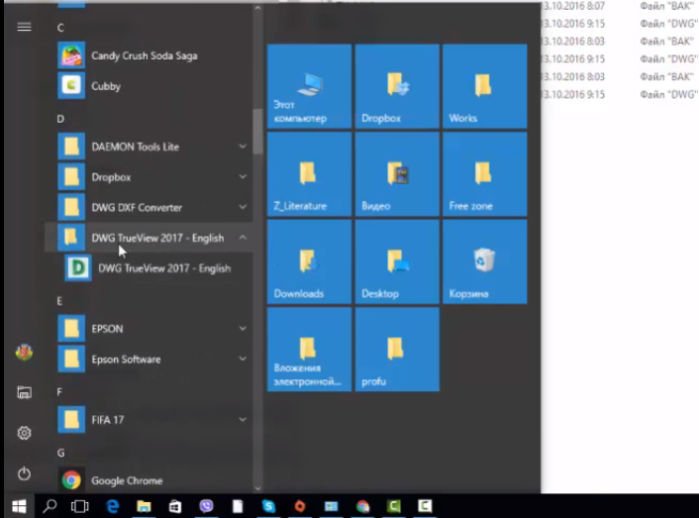Viewport: 699px width, 518px height.
Task: Open the Free zone tile
Action: (485, 174)
